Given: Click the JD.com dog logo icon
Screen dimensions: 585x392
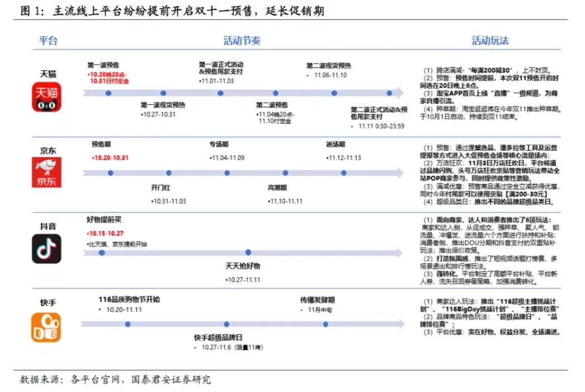Looking at the screenshot, I should click(46, 172).
